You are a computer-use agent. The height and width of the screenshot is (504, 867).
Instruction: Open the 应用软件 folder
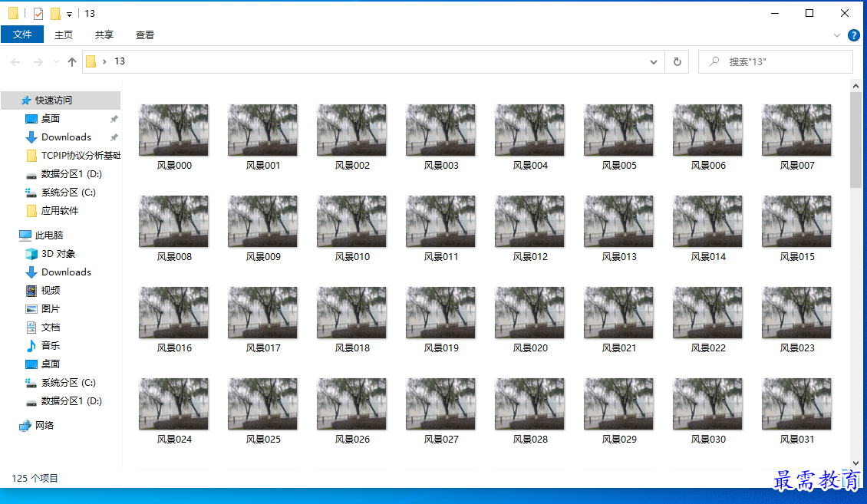pyautogui.click(x=61, y=210)
